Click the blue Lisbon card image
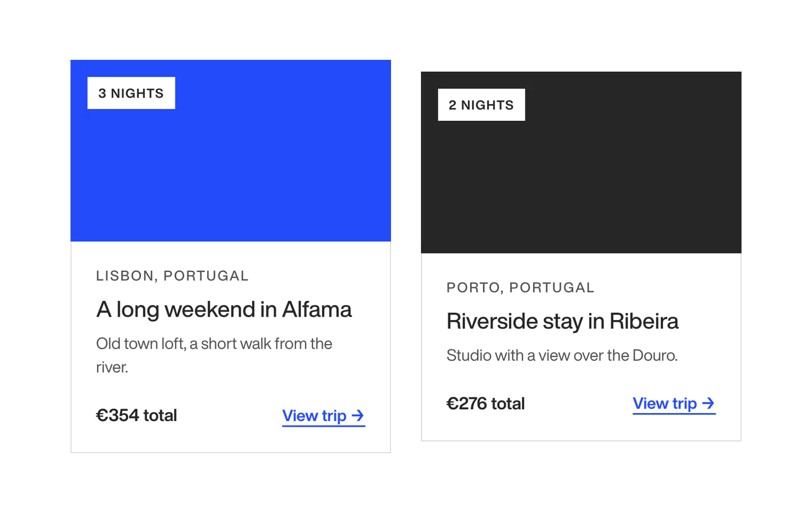Image resolution: width=812 pixels, height=513 pixels. coord(230,151)
